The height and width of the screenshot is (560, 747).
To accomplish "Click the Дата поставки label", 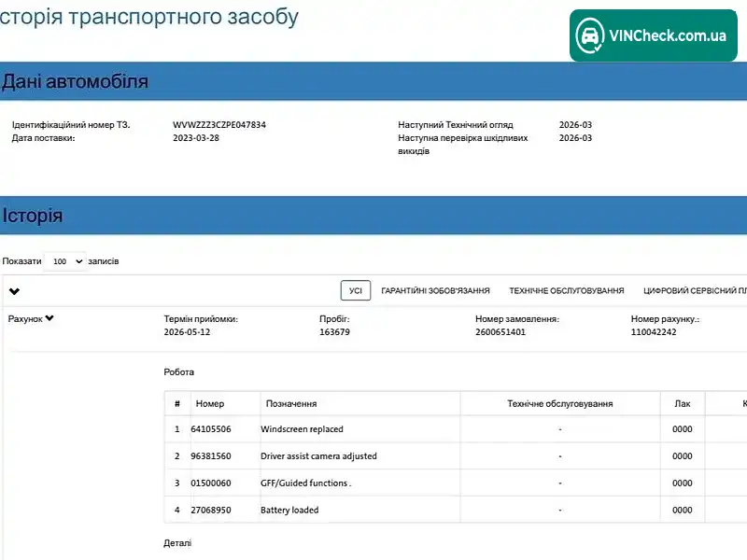I will [x=43, y=137].
